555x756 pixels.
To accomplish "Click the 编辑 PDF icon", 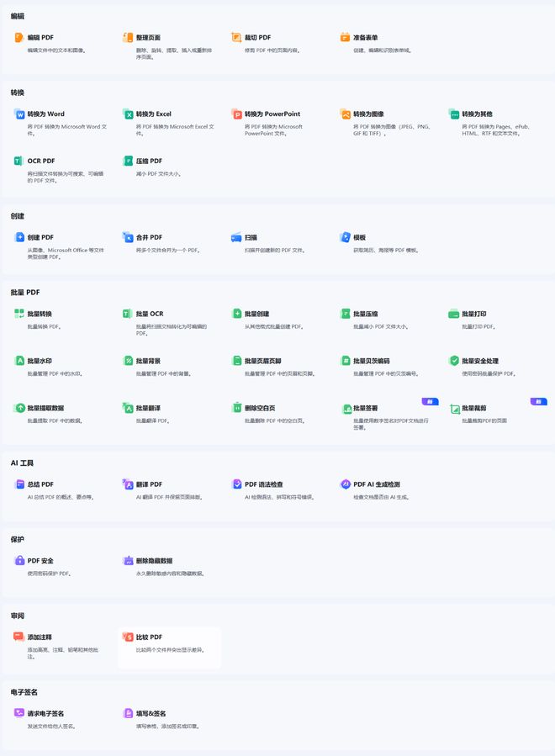I will coord(19,38).
